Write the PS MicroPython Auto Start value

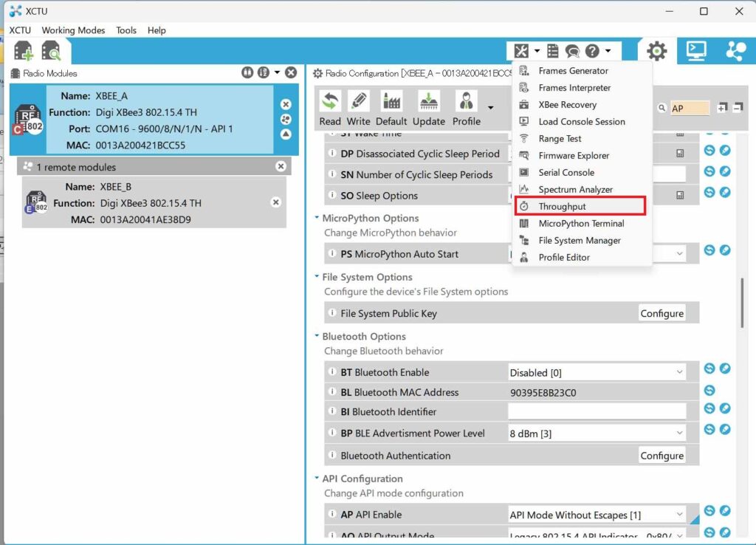pos(725,250)
